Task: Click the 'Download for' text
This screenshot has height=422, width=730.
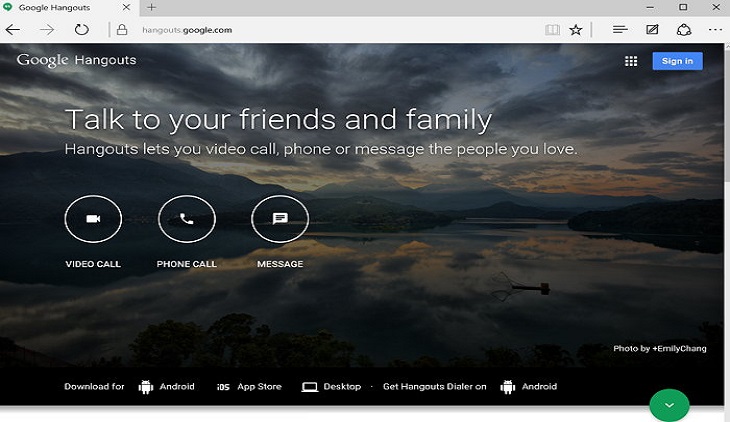Action: click(x=94, y=387)
